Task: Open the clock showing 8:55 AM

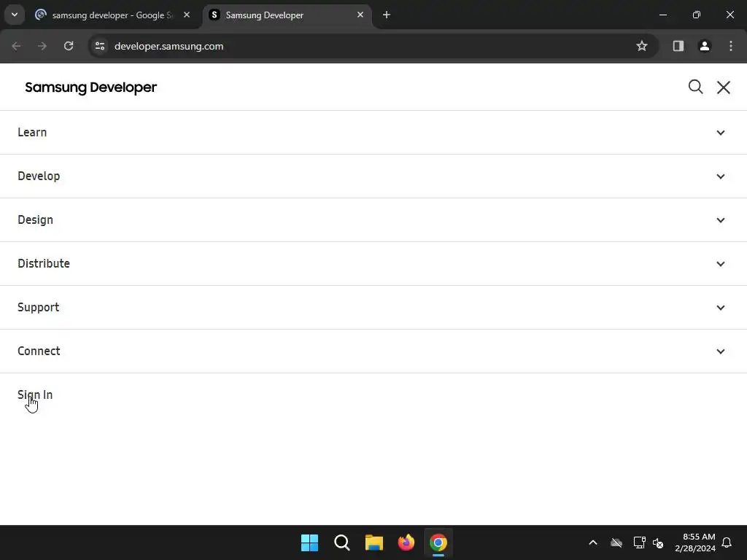Action: 695,542
